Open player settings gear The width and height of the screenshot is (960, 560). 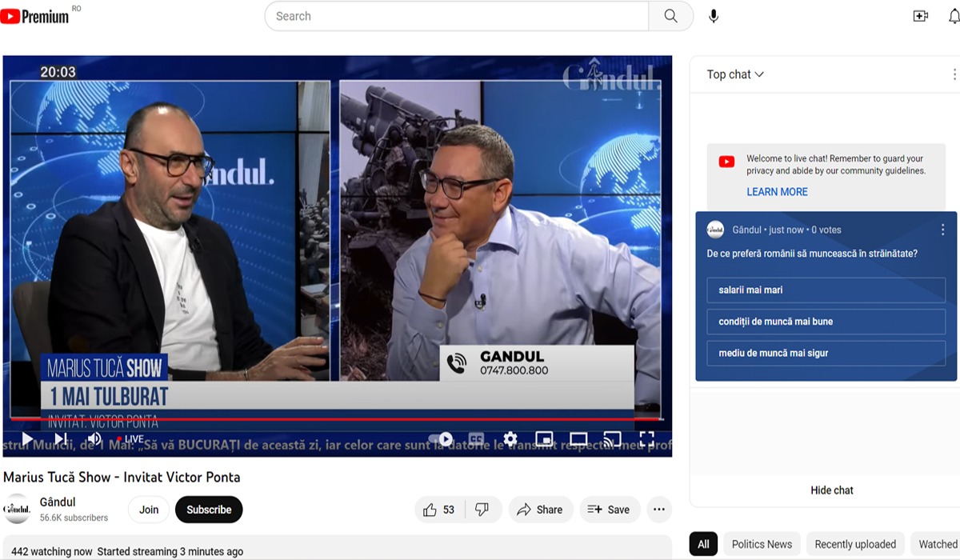point(510,438)
